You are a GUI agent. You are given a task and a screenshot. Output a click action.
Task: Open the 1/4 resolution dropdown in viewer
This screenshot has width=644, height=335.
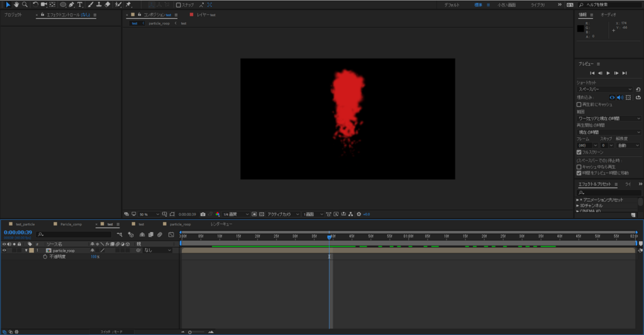[236, 214]
